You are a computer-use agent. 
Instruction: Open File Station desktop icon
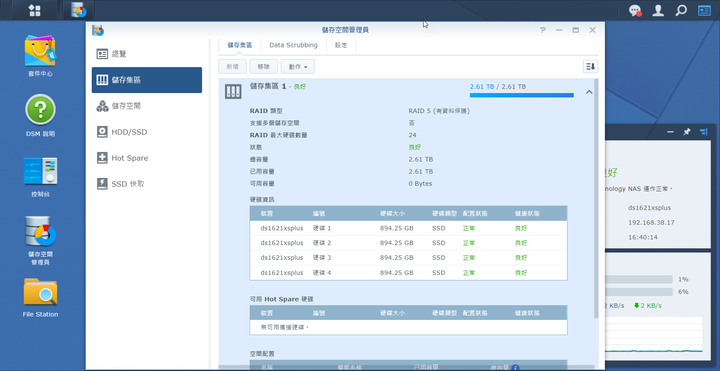point(40,298)
